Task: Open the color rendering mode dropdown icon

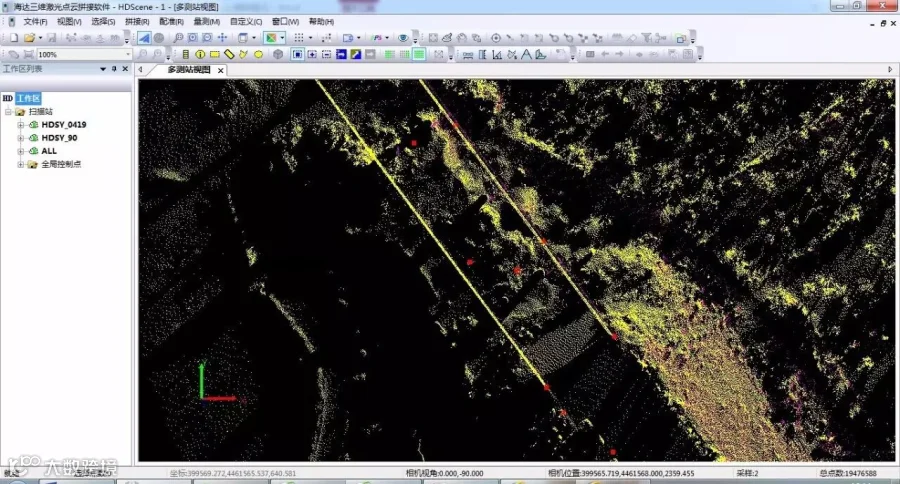Action: pyautogui.click(x=274, y=38)
